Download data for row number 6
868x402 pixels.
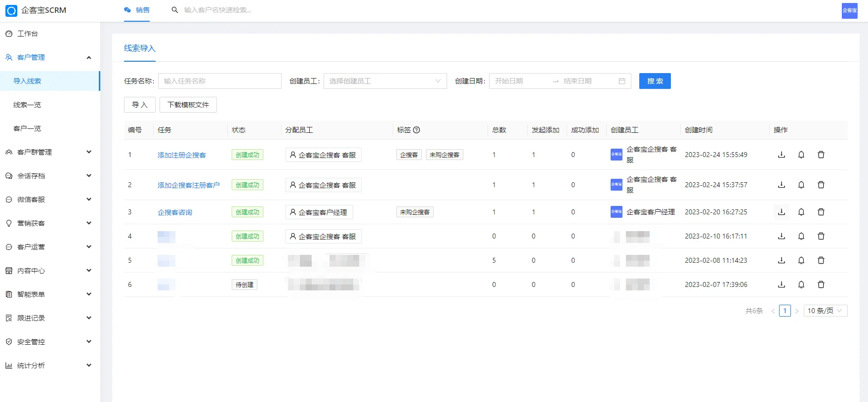click(x=782, y=284)
